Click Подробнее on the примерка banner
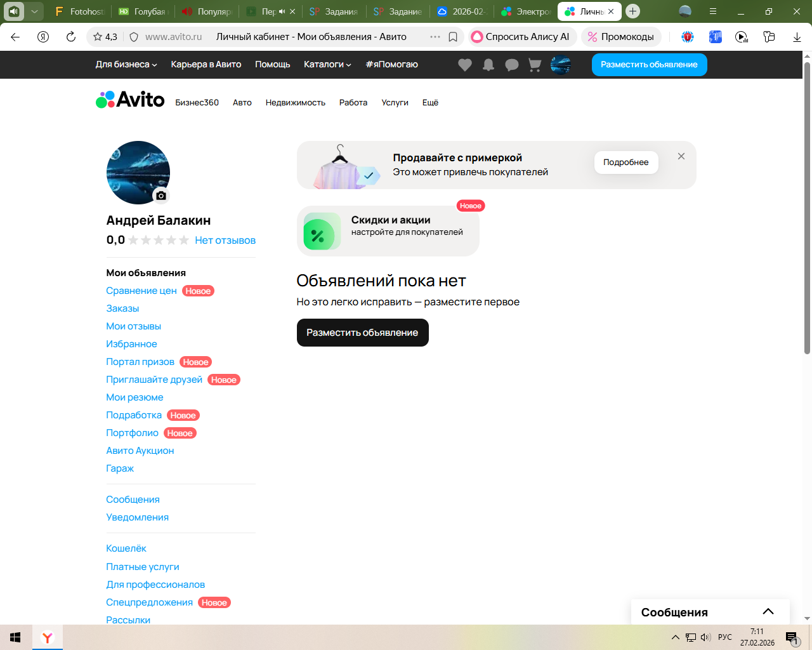 [x=626, y=162]
